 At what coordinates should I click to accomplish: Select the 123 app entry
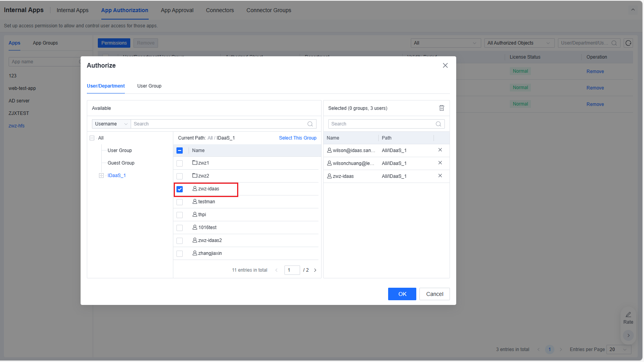coord(13,76)
